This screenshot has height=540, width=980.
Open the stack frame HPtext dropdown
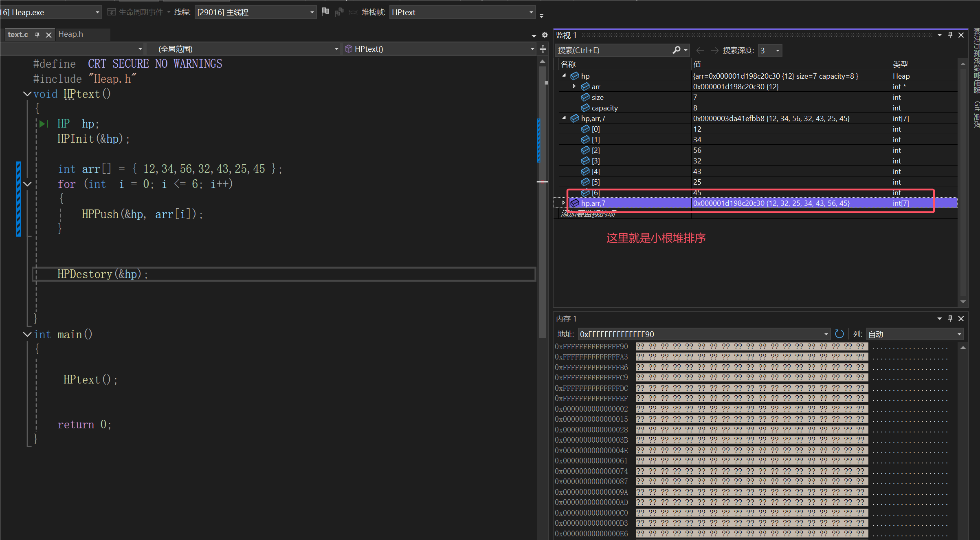pyautogui.click(x=531, y=12)
